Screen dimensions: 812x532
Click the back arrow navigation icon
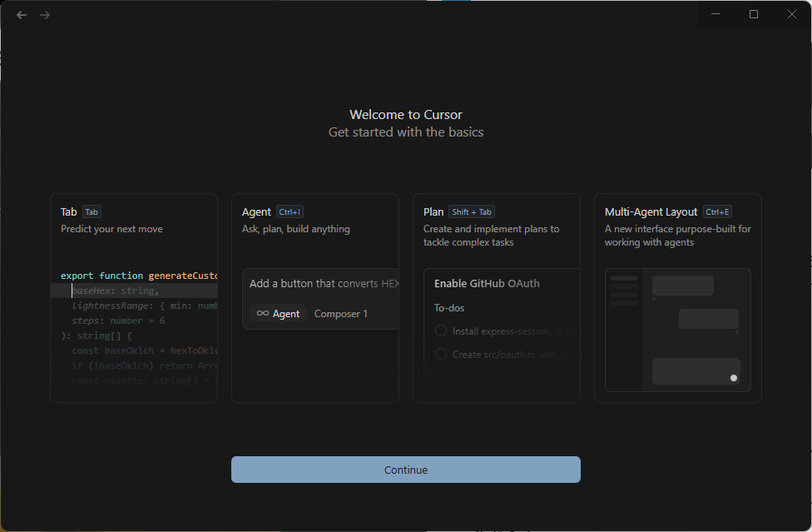pos(22,15)
